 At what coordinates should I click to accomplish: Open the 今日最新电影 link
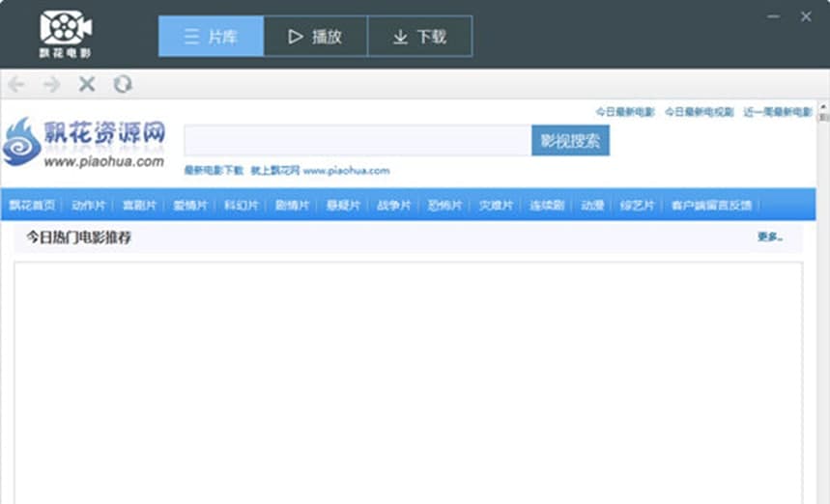[x=625, y=112]
